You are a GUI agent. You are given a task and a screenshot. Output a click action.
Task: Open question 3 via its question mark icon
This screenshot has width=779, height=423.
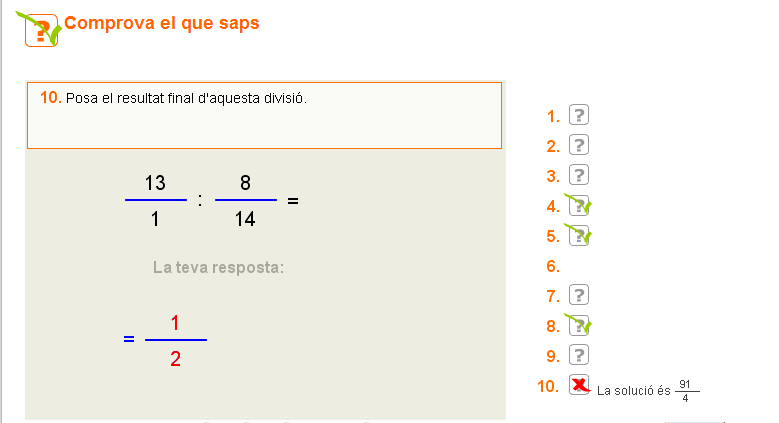click(578, 175)
